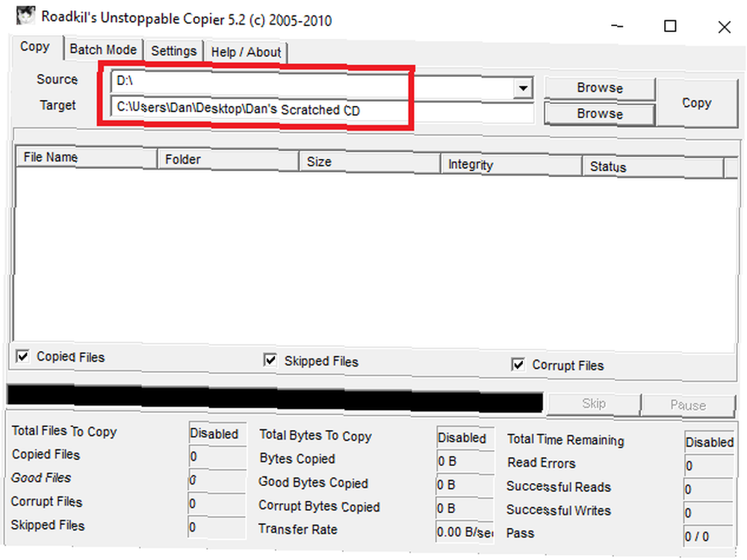Click the black copy progress bar

click(x=275, y=399)
